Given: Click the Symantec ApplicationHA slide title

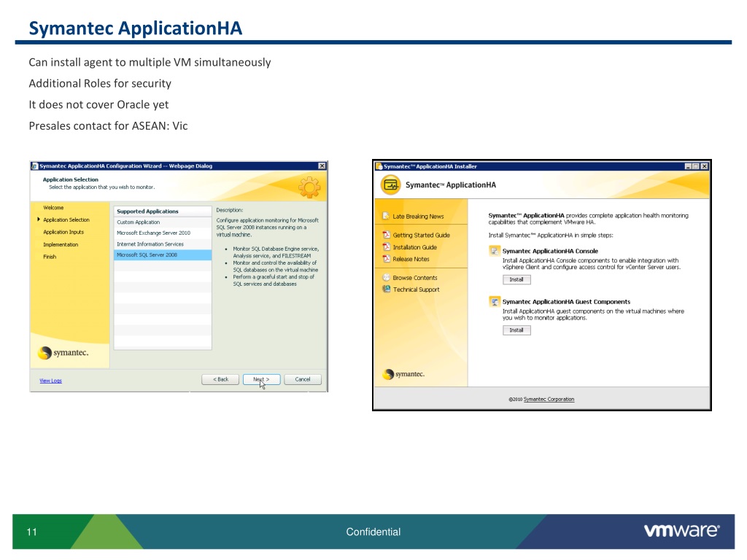Looking at the screenshot, I should (x=135, y=28).
